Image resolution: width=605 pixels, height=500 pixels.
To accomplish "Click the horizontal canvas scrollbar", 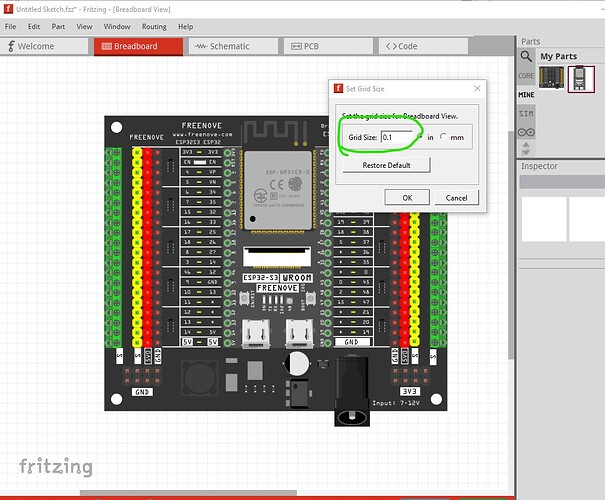I will (x=188, y=493).
